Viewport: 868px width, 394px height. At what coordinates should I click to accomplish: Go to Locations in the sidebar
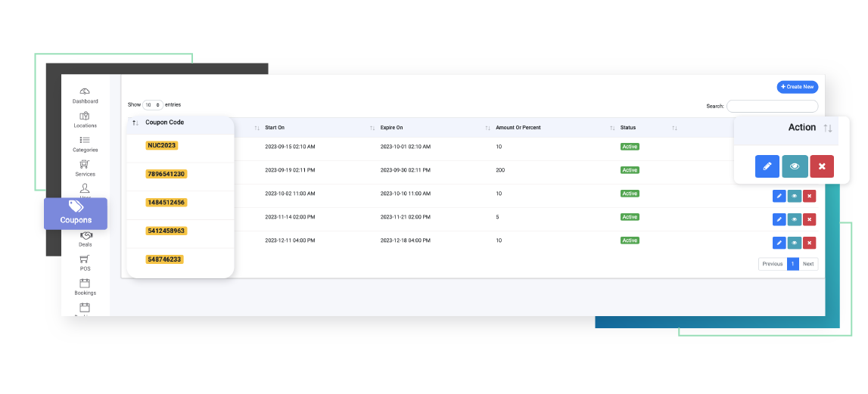point(85,116)
